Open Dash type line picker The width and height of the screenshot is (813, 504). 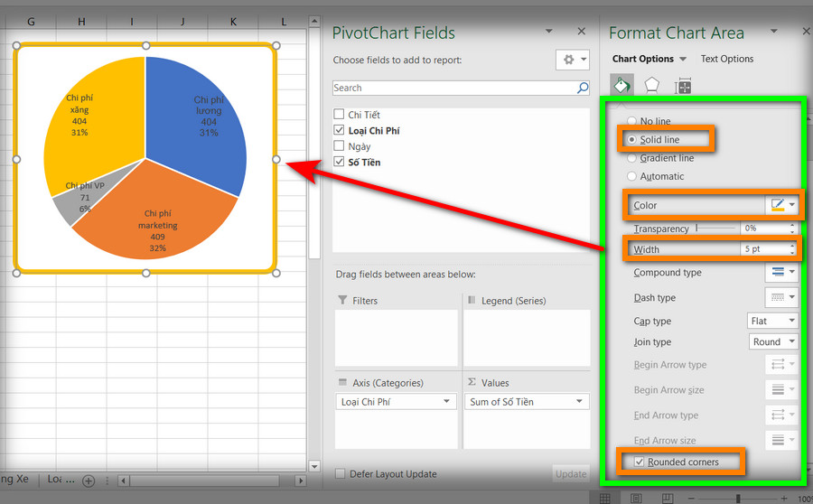tap(781, 297)
